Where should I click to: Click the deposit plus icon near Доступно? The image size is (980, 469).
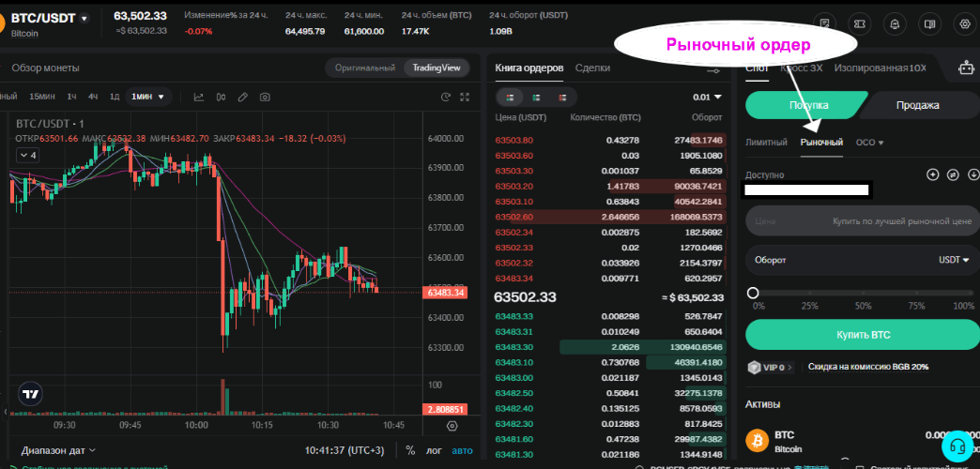pyautogui.click(x=932, y=174)
